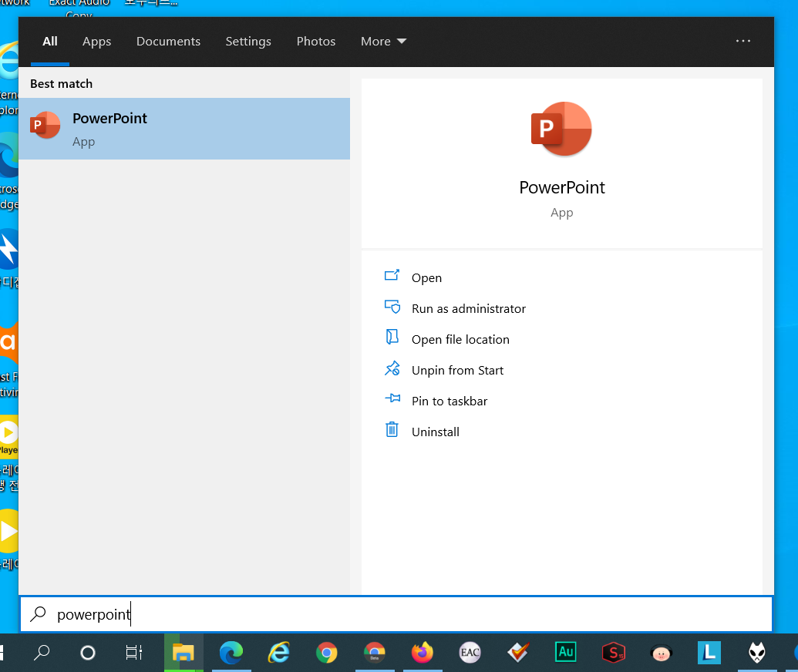798x672 pixels.
Task: Select the PowerPoint best match result
Action: click(184, 129)
